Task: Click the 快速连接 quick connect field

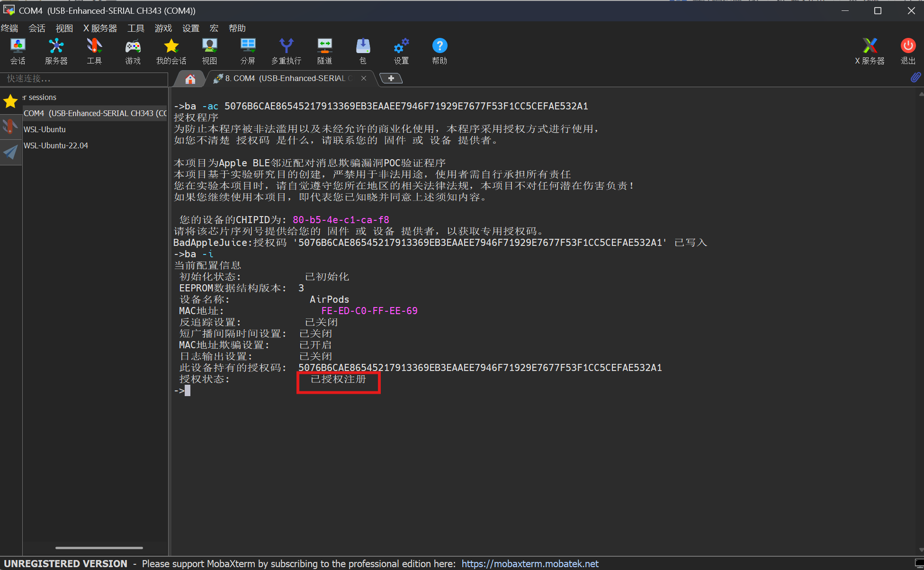Action: 84,79
